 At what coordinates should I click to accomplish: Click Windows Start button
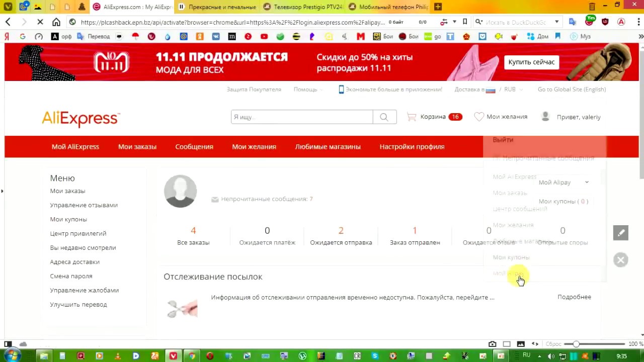[x=12, y=356]
